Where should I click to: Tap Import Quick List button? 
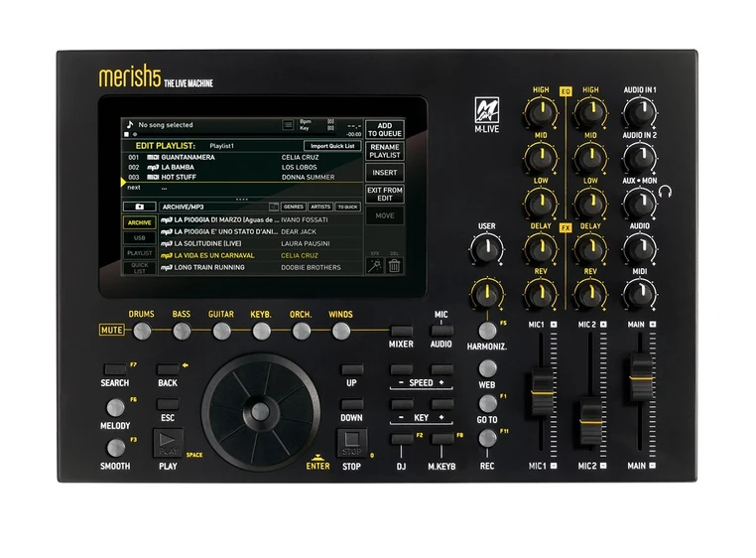coord(332,146)
